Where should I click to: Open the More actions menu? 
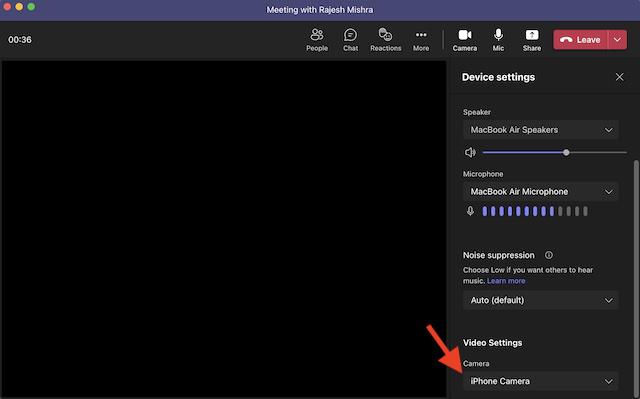click(x=421, y=40)
